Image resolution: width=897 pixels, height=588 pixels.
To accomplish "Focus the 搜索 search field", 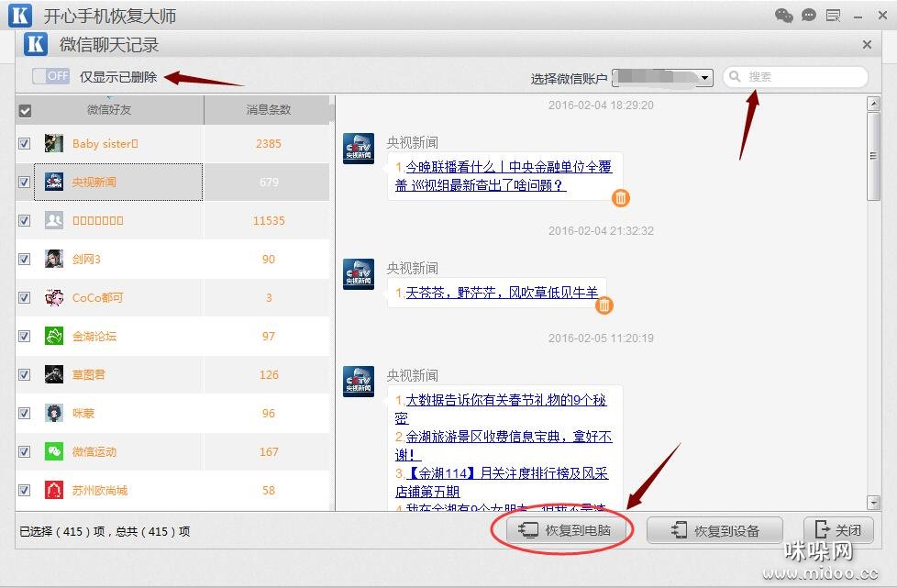I will click(796, 77).
